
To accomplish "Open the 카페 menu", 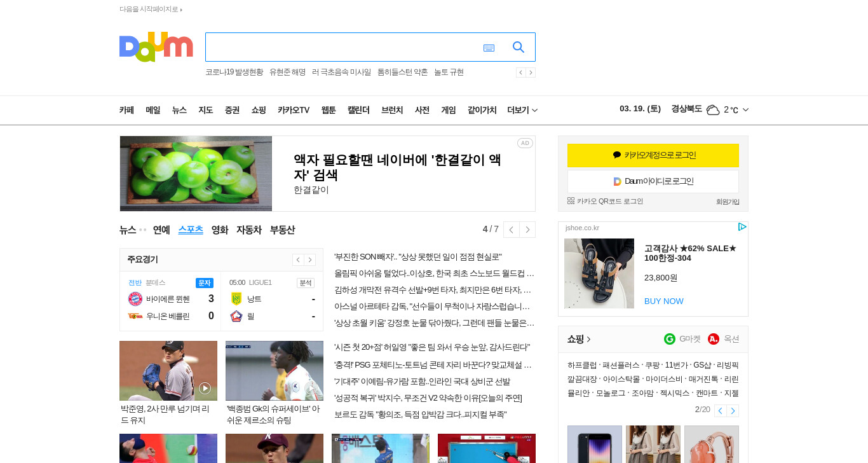I will click(x=127, y=110).
